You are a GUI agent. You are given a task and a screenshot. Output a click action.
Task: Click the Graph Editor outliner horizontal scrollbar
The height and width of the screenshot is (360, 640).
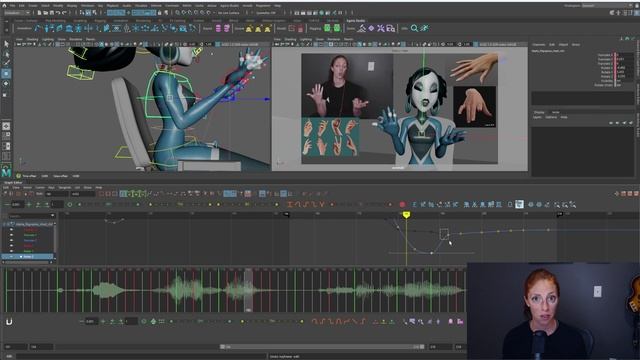click(x=28, y=262)
